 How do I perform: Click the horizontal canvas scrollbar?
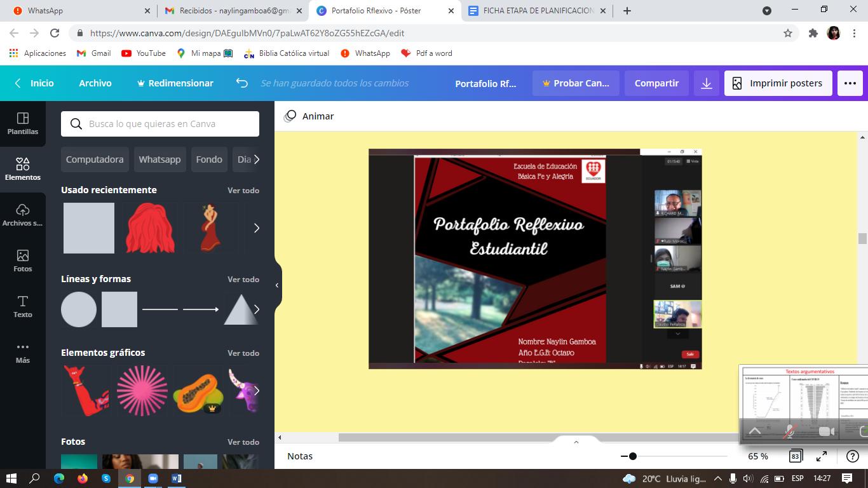(x=538, y=437)
